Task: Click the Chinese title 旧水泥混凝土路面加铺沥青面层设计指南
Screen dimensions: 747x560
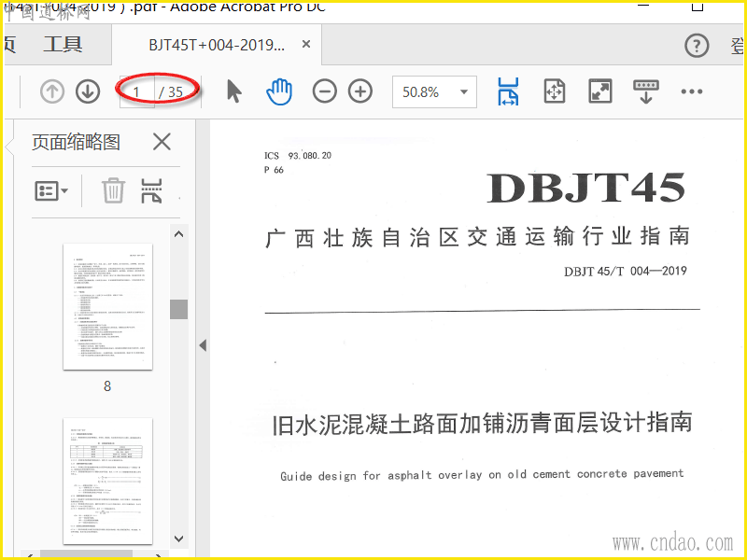Action: 482,424
